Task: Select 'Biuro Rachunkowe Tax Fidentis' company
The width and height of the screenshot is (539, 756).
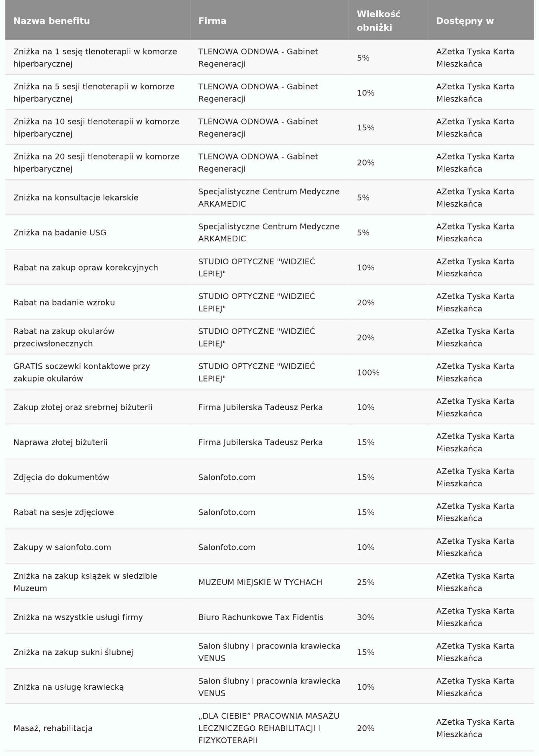Action: point(260,617)
